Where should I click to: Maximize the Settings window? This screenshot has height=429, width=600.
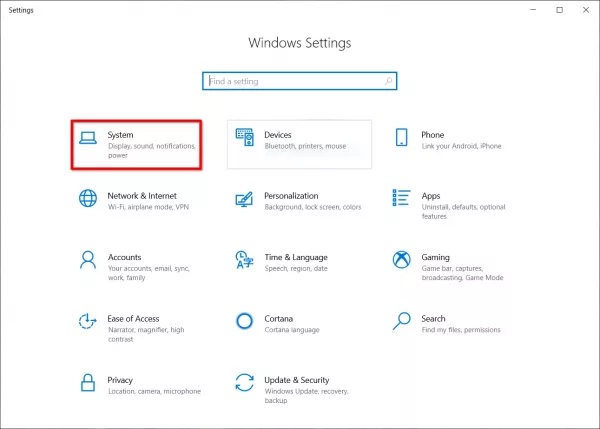(x=559, y=10)
